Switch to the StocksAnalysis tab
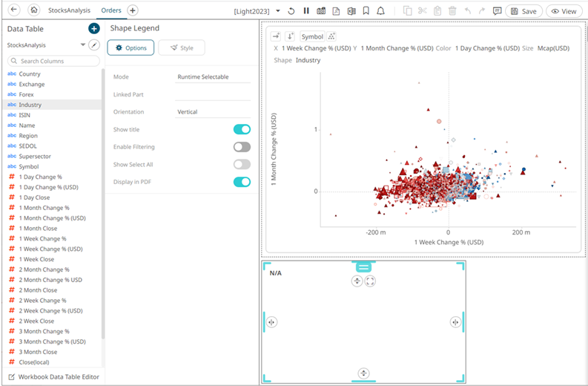Image resolution: width=588 pixels, height=386 pixels. 69,11
